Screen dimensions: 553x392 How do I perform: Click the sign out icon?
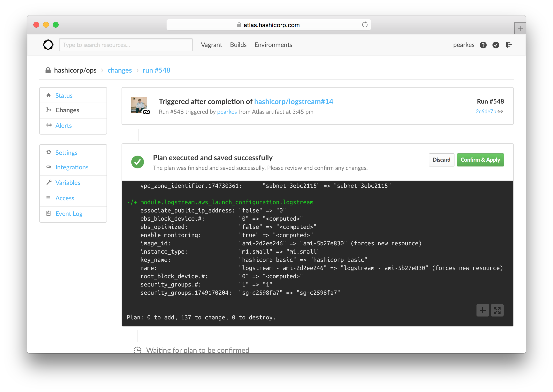point(509,45)
